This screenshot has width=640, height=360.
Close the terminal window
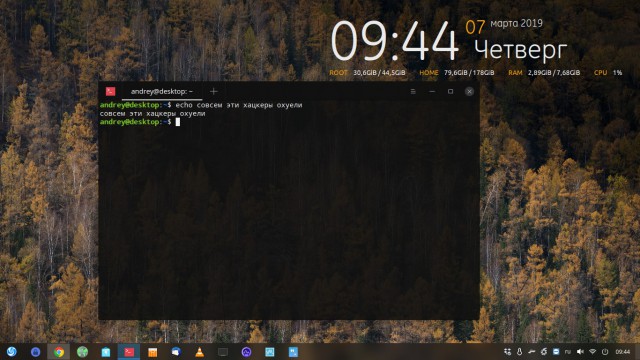point(469,91)
